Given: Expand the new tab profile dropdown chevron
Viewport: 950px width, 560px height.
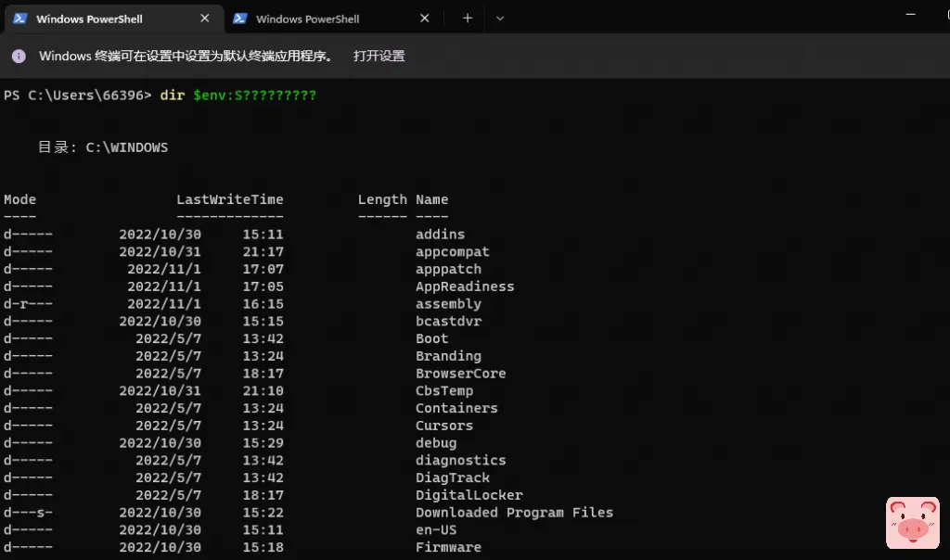Looking at the screenshot, I should click(500, 19).
